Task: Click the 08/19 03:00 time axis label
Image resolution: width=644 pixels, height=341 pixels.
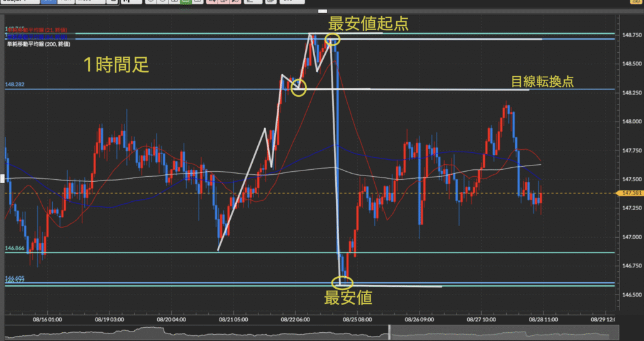Action: 109,319
